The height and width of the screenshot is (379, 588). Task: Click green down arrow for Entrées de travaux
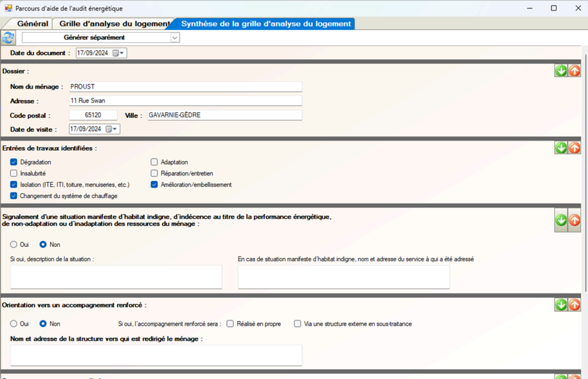pos(561,148)
